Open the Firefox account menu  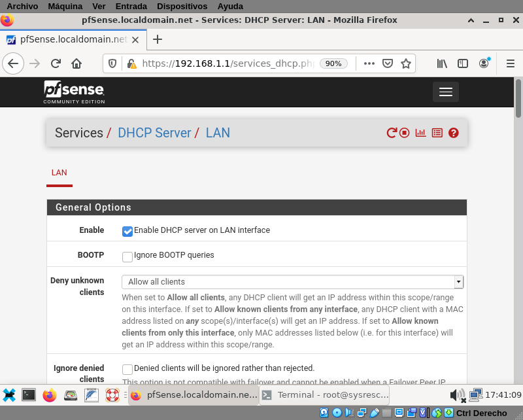484,63
